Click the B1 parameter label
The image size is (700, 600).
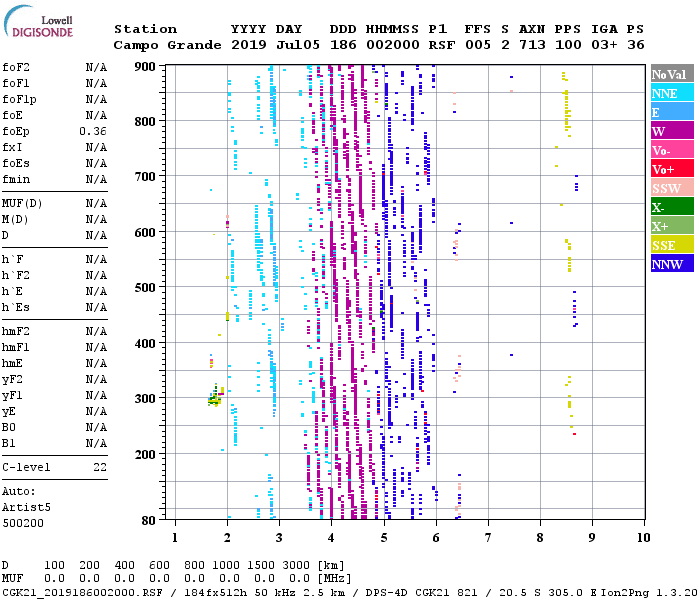tap(8, 444)
